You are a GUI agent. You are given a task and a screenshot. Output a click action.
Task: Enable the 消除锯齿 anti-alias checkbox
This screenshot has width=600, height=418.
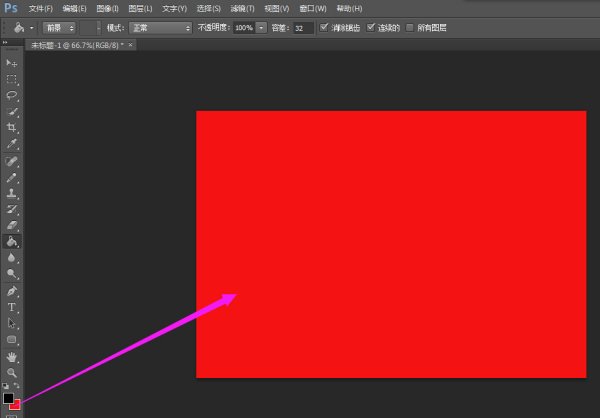pos(324,27)
